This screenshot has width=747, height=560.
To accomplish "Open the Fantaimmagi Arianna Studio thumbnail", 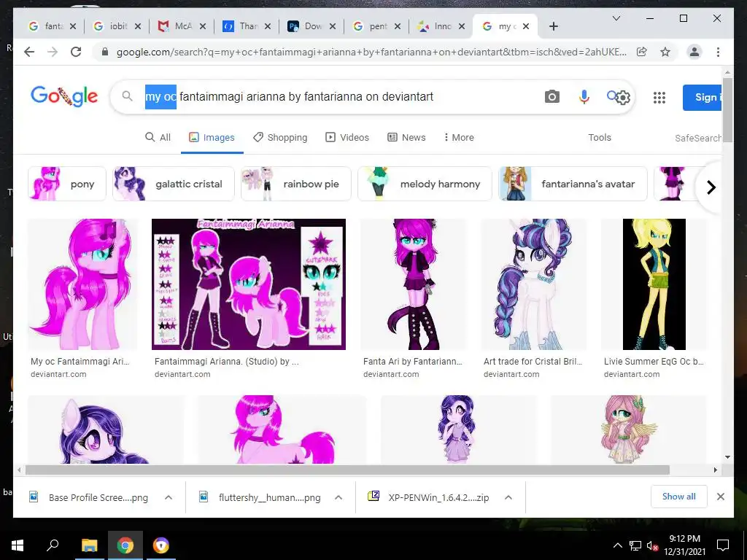I will (x=248, y=284).
